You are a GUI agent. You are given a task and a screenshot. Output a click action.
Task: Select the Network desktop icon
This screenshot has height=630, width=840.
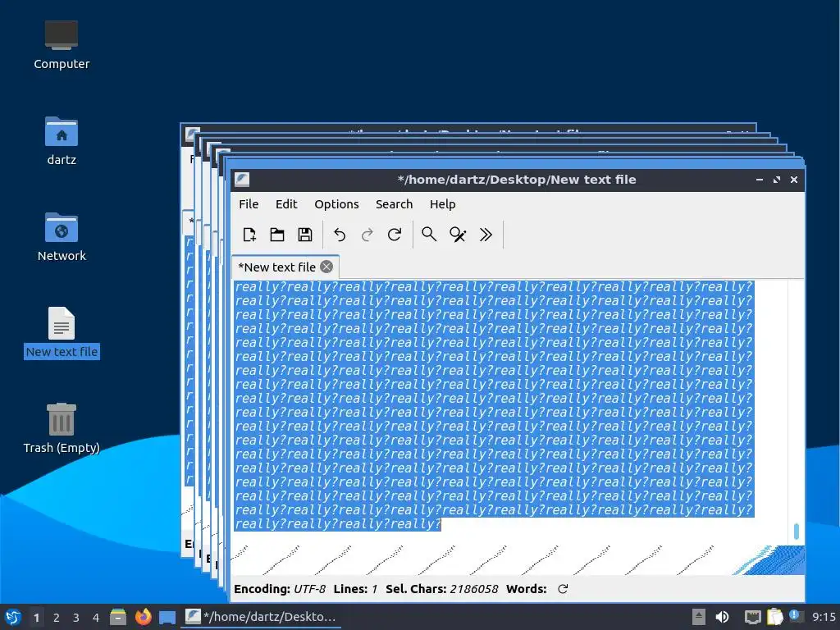point(62,237)
